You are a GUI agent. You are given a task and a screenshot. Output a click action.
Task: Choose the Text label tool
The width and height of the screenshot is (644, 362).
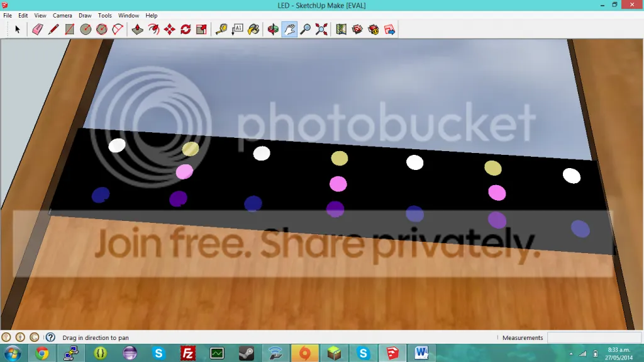[x=237, y=29]
